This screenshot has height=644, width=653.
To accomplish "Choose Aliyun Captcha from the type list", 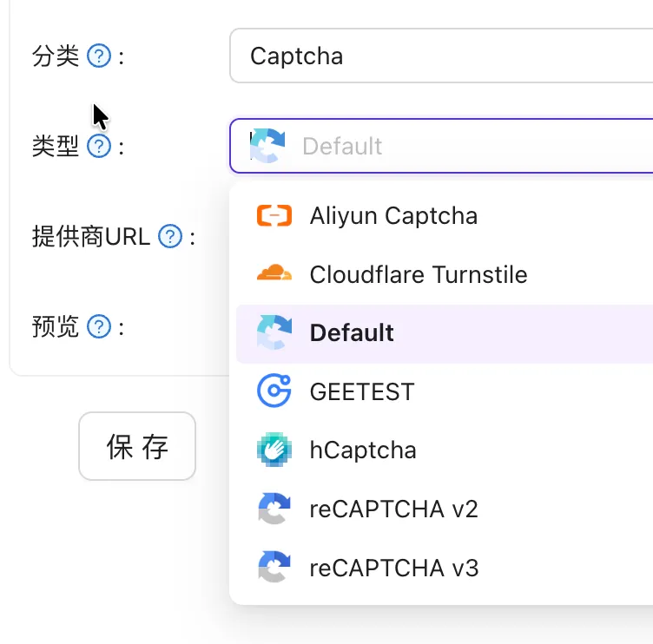I will point(393,216).
